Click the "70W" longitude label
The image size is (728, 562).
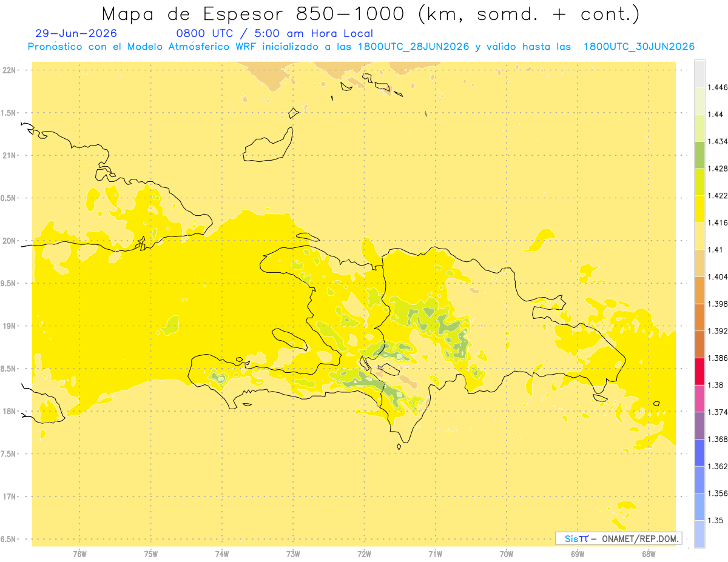[x=507, y=554]
